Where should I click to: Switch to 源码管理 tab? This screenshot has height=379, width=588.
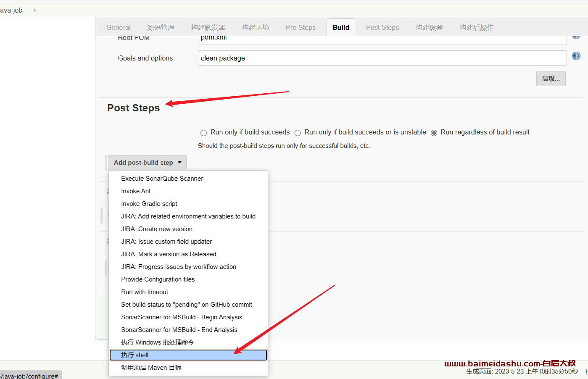click(161, 27)
